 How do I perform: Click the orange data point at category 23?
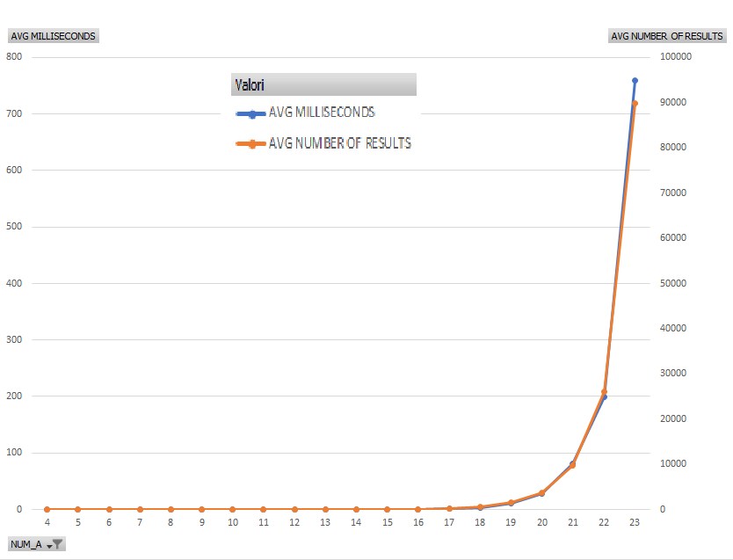635,104
